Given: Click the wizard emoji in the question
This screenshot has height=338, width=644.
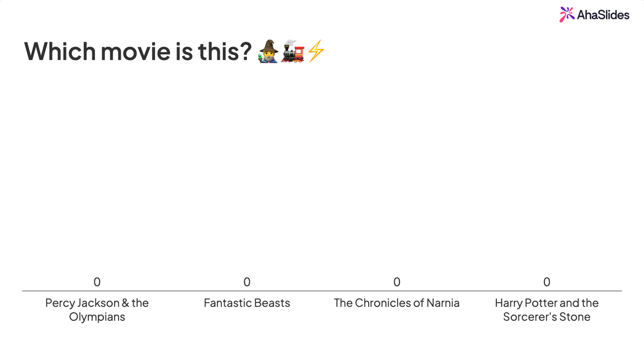Looking at the screenshot, I should [x=269, y=51].
